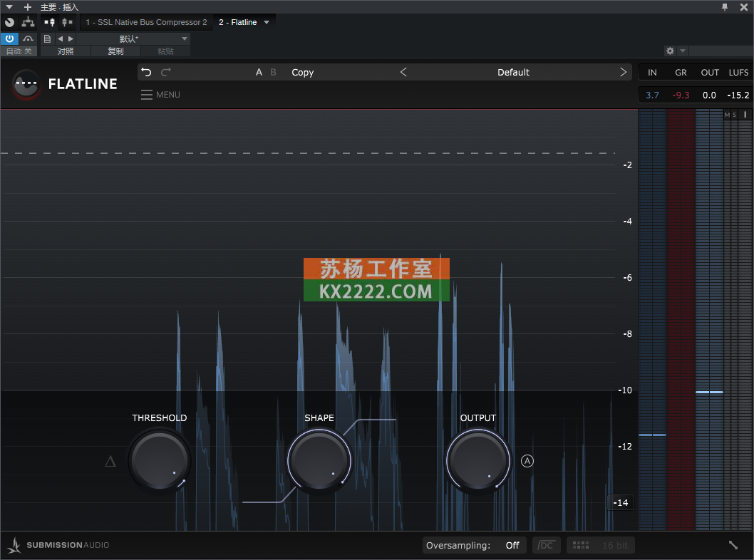The height and width of the screenshot is (560, 754).
Task: Click the undo arrow icon
Action: click(146, 72)
